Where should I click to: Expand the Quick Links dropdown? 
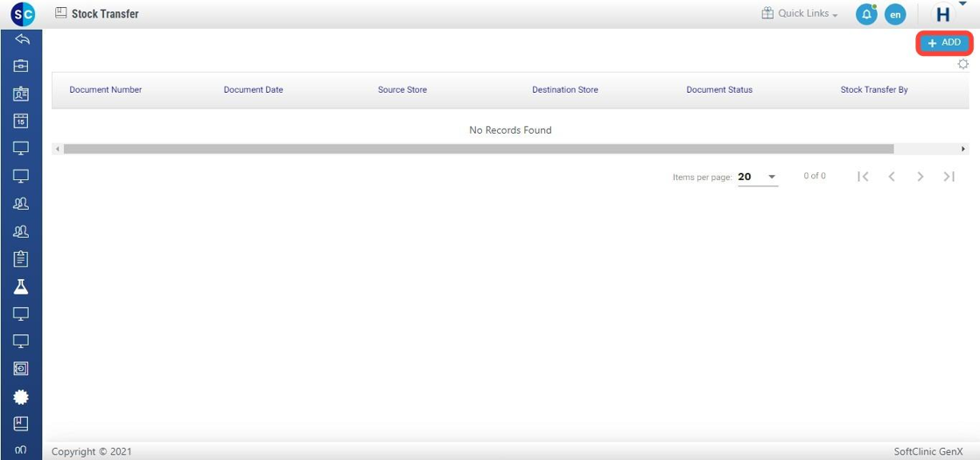point(808,13)
